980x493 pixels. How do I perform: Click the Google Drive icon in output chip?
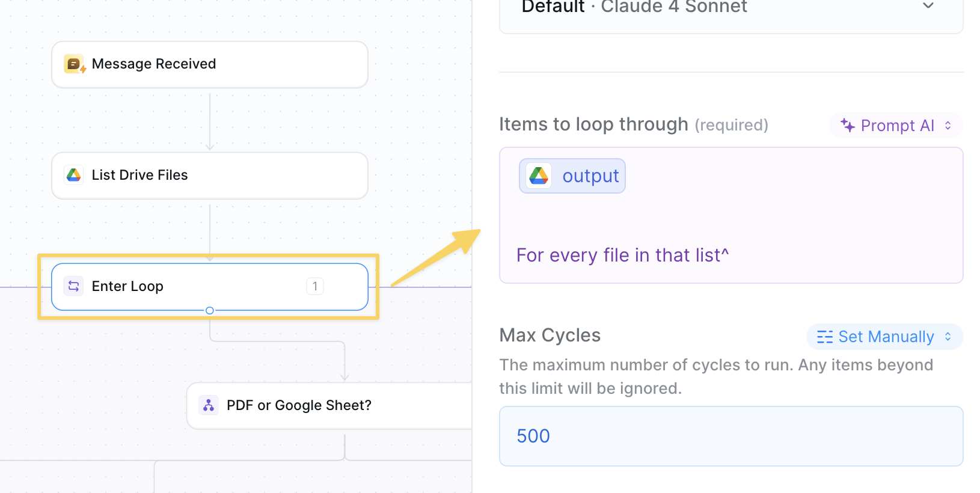[x=539, y=176]
